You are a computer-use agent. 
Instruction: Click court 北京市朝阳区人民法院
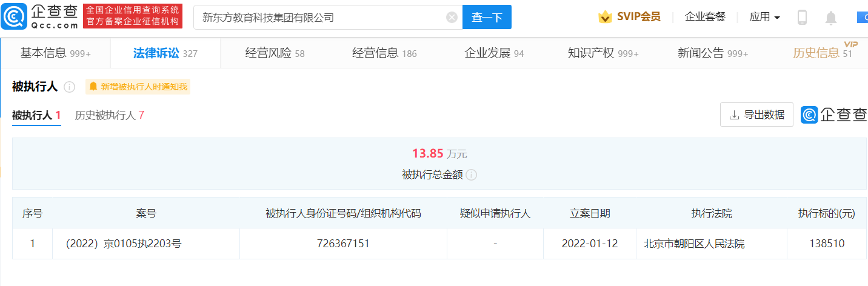coord(694,244)
